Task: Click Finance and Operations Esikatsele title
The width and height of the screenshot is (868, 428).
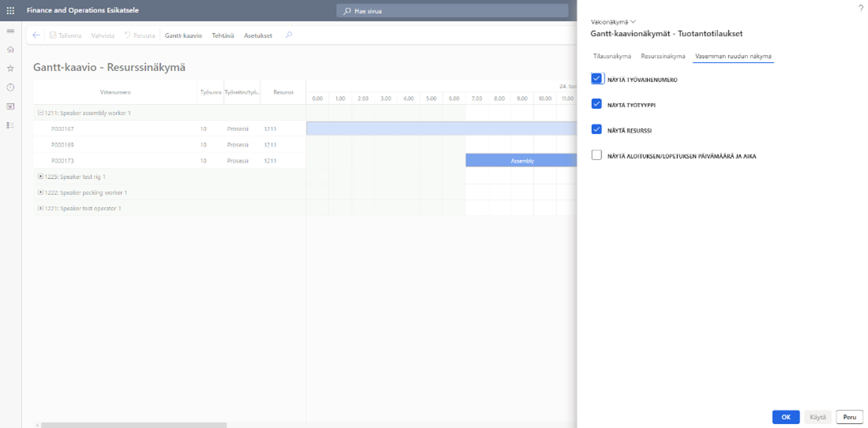Action: click(x=83, y=10)
